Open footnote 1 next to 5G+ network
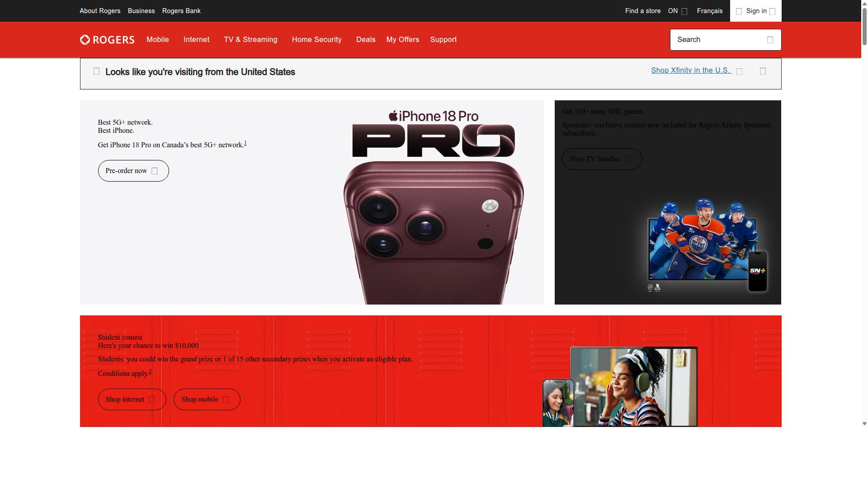Viewport: 868px width, 488px height. [245, 143]
